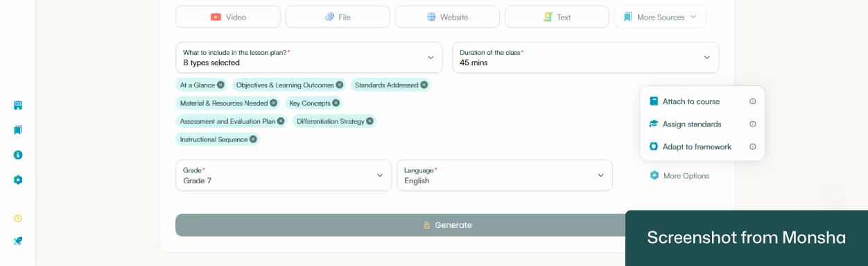This screenshot has width=868, height=266.
Task: Select Text as the source
Action: point(557,17)
